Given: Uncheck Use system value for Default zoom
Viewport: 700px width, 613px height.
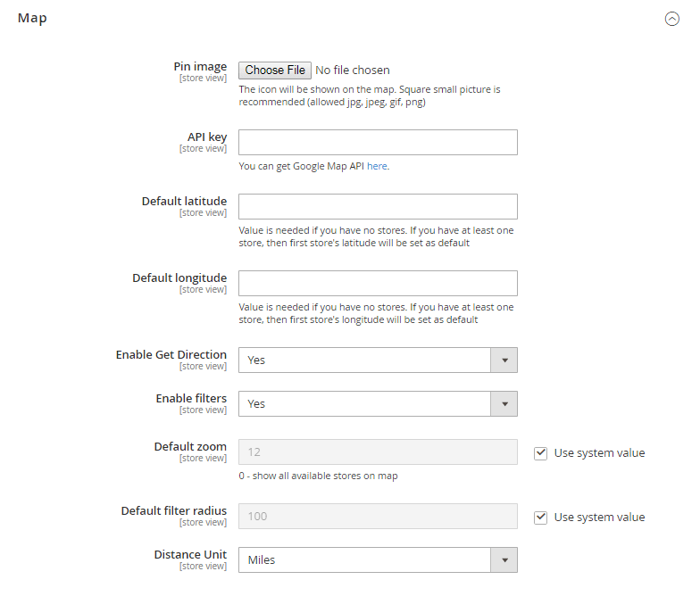Looking at the screenshot, I should coord(540,453).
